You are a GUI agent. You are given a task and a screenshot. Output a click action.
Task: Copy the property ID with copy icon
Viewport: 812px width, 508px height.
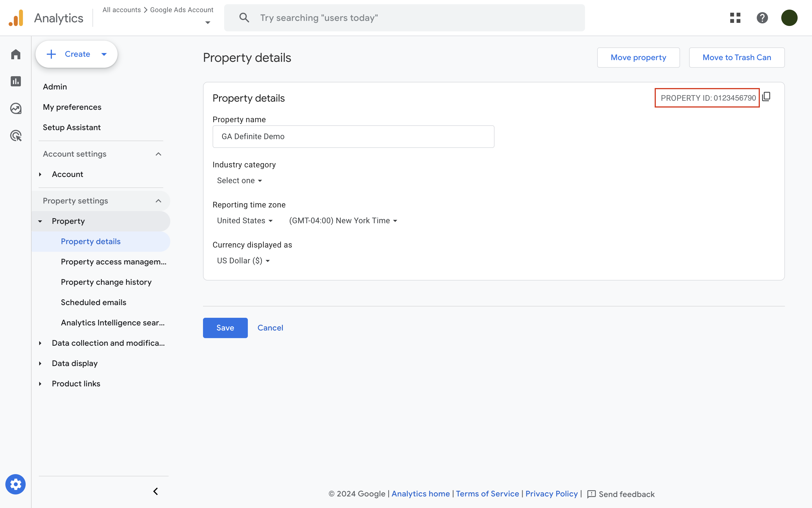coord(766,97)
